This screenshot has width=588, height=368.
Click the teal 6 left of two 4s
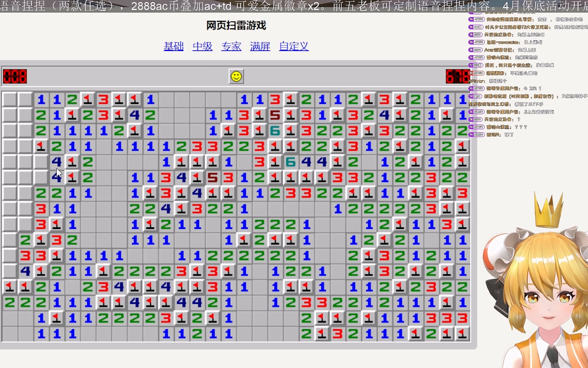[291, 162]
